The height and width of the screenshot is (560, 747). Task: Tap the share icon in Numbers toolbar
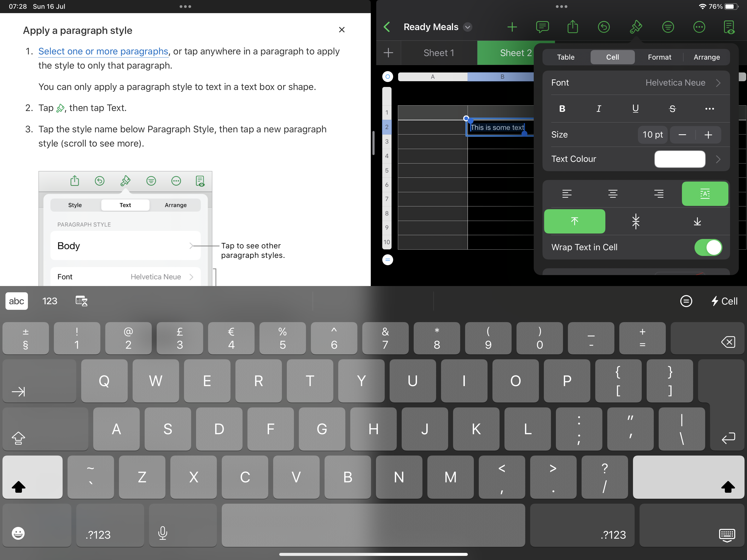573,27
